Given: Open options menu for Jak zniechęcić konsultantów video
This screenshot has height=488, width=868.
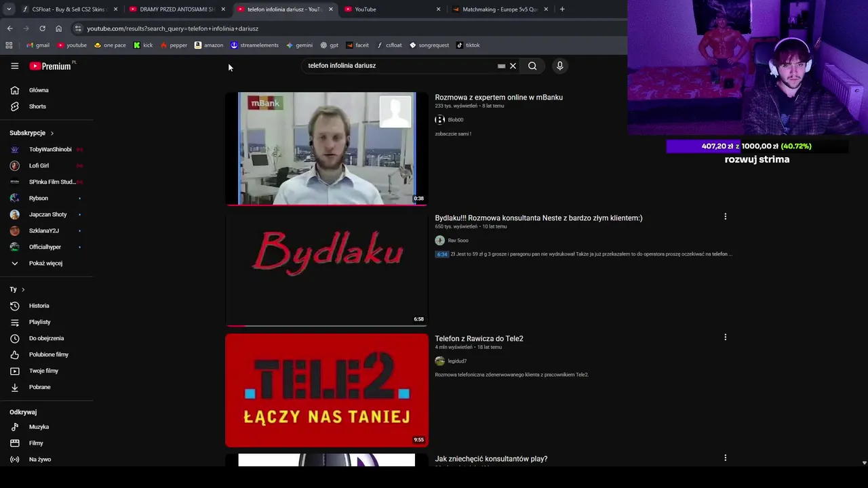Looking at the screenshot, I should pyautogui.click(x=725, y=458).
